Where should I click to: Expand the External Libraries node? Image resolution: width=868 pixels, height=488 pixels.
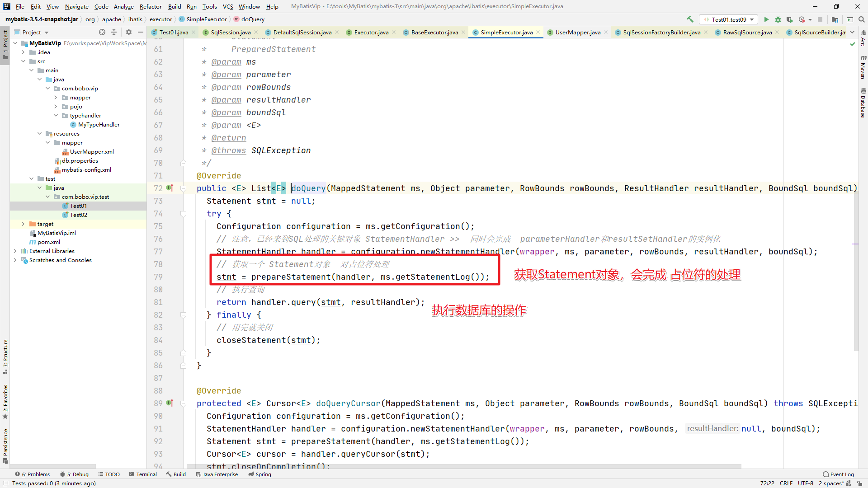pyautogui.click(x=15, y=251)
